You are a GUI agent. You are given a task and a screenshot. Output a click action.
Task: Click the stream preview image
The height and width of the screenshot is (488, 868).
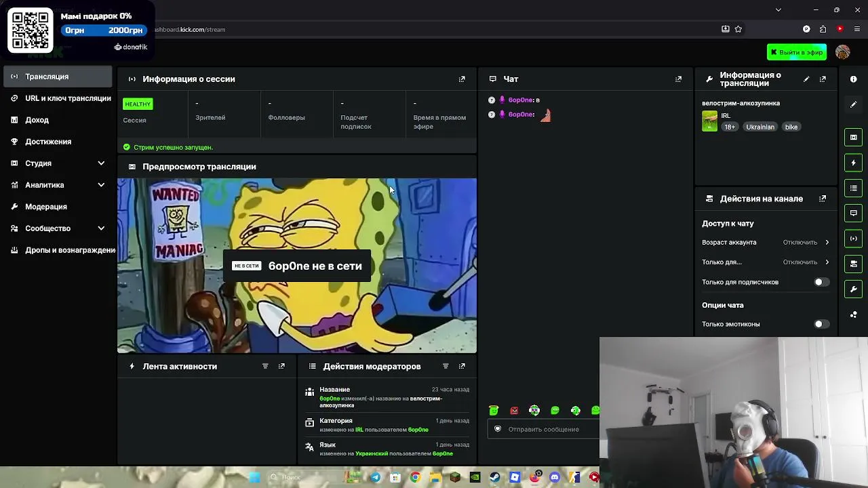297,266
